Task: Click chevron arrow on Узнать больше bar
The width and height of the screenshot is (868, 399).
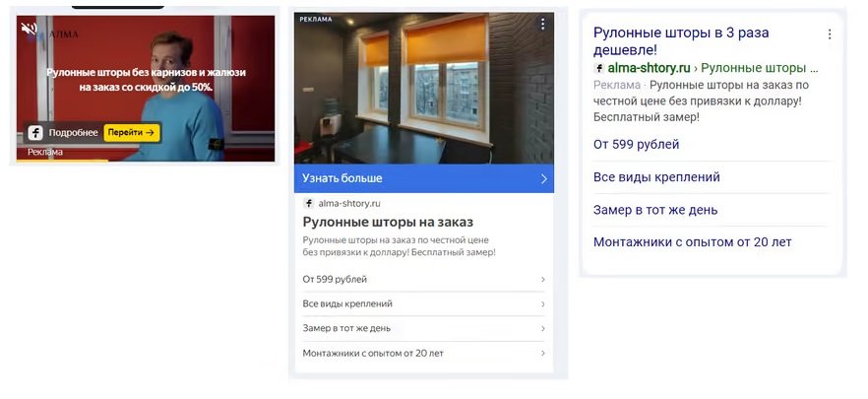Action: (543, 178)
